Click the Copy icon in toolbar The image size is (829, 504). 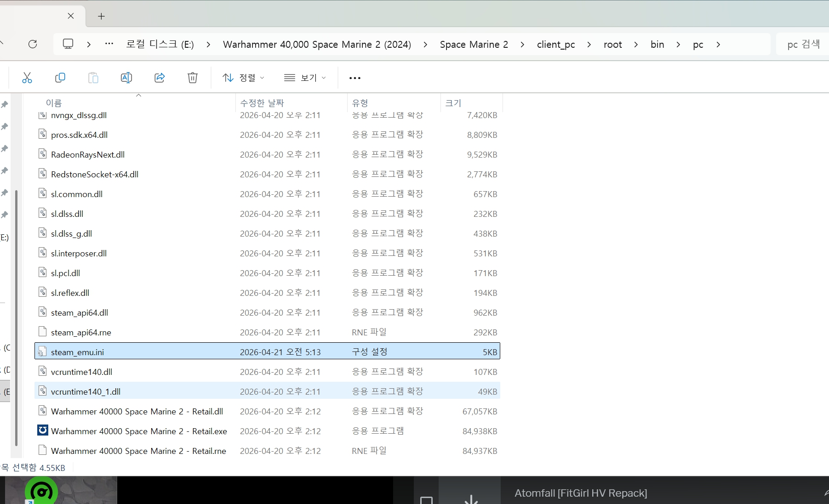(60, 78)
